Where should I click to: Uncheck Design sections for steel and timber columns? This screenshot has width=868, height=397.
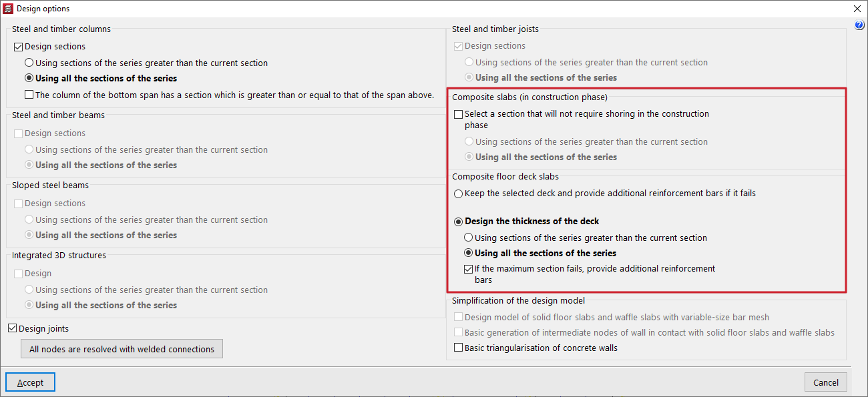19,47
